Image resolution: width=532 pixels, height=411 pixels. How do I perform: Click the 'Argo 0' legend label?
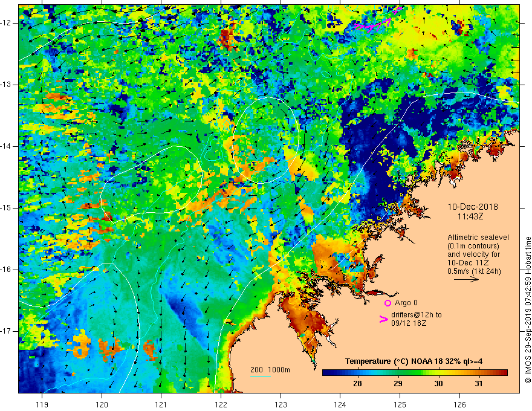(406, 303)
